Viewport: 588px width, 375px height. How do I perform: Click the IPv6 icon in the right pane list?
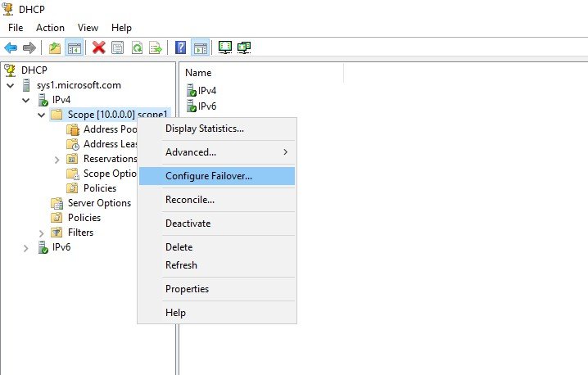(x=192, y=106)
